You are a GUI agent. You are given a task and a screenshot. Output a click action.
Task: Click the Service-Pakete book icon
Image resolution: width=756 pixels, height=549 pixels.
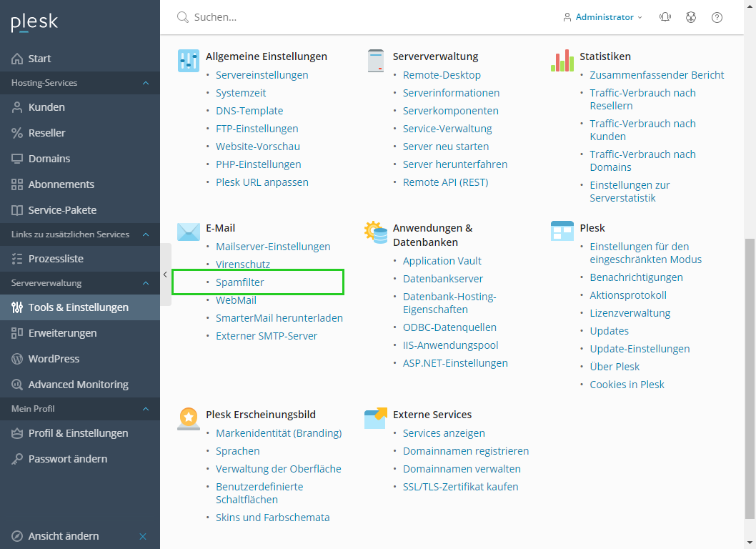[17, 210]
